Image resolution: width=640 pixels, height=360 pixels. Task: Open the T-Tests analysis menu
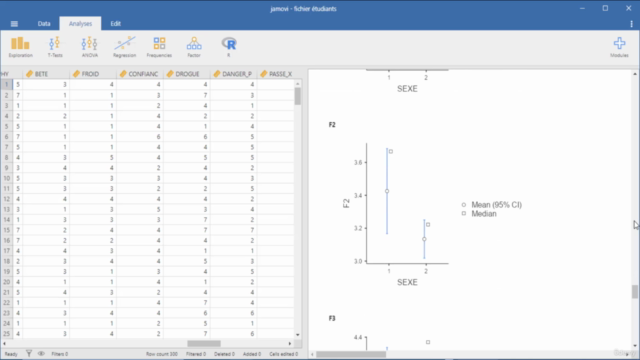55,47
